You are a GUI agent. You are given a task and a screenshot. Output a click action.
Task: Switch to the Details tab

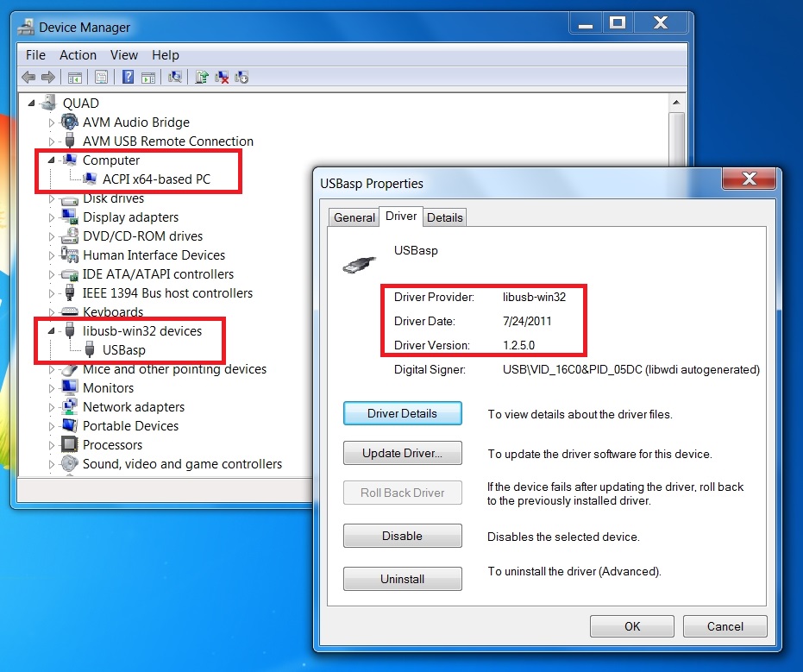coord(444,217)
